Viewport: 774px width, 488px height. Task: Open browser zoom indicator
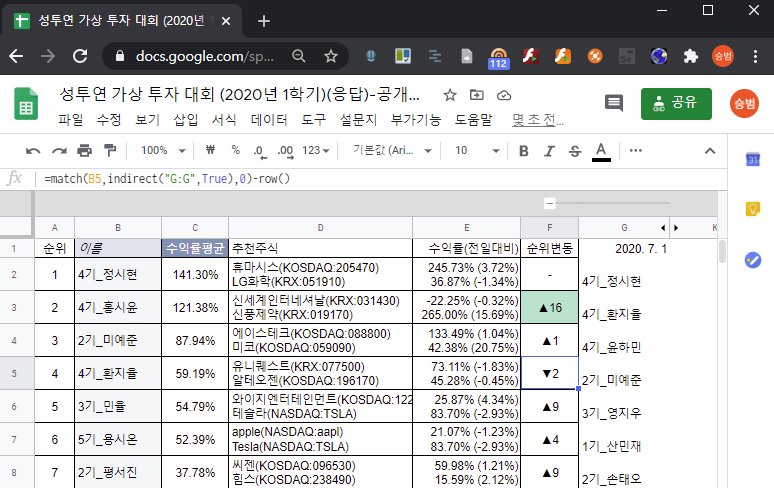click(x=299, y=56)
